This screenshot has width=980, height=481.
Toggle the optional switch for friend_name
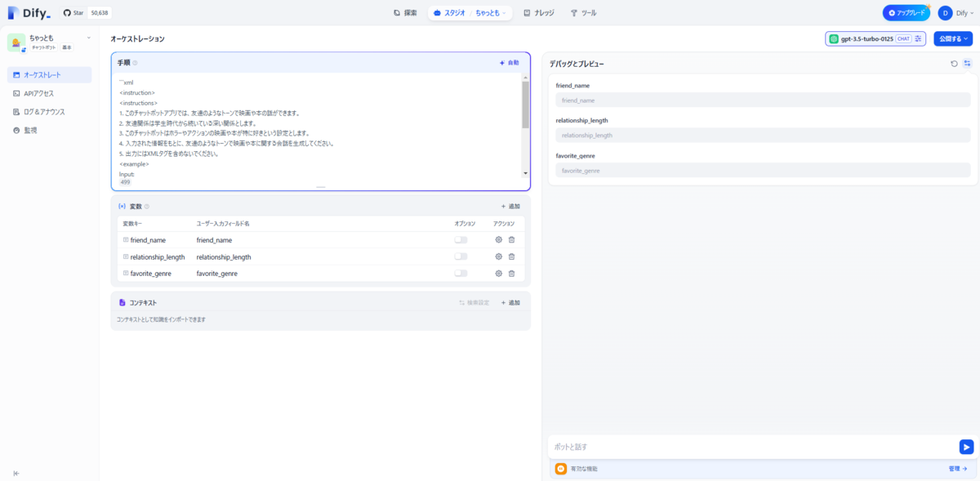(461, 240)
